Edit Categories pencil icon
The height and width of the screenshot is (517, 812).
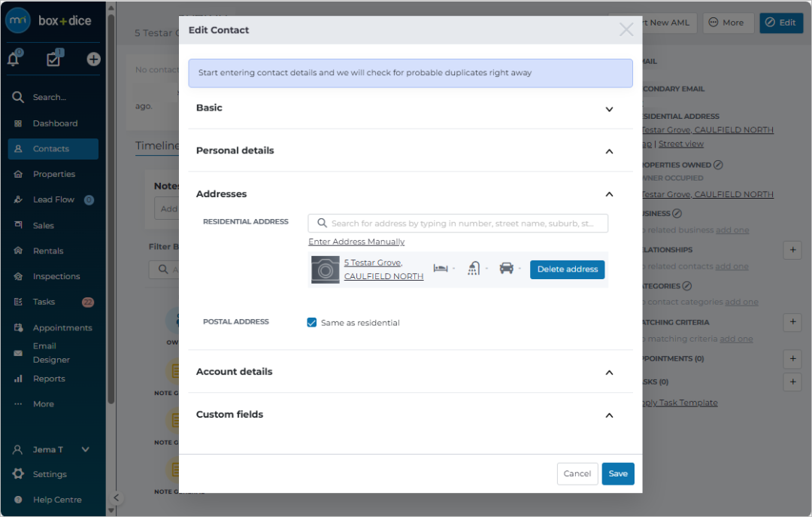686,286
